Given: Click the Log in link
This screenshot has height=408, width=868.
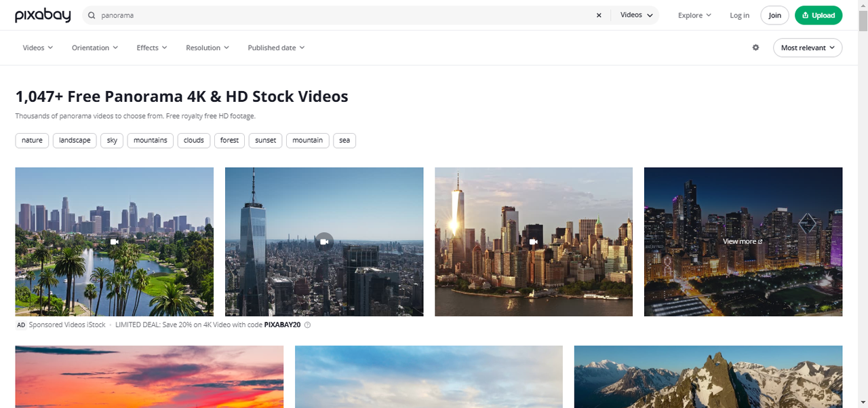Looking at the screenshot, I should 739,15.
